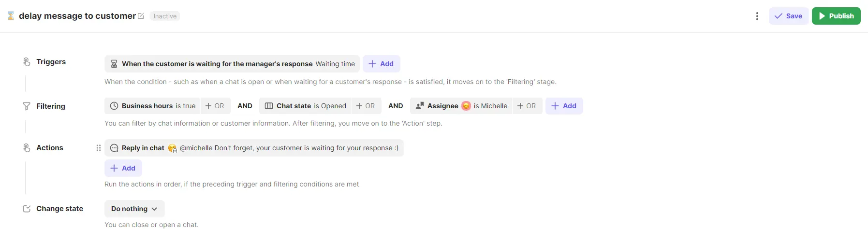
Task: Add a new action below Reply in chat
Action: pos(123,168)
